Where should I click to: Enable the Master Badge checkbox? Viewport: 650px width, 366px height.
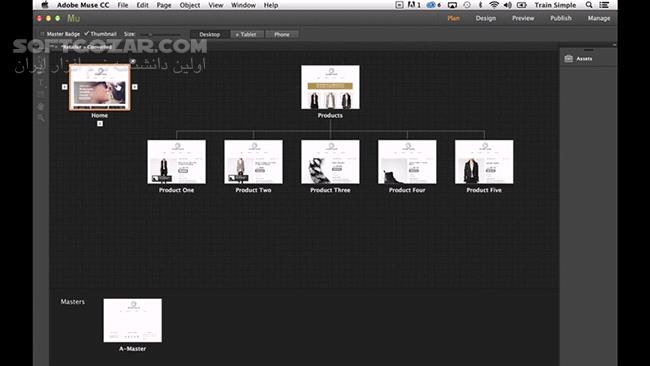42,34
